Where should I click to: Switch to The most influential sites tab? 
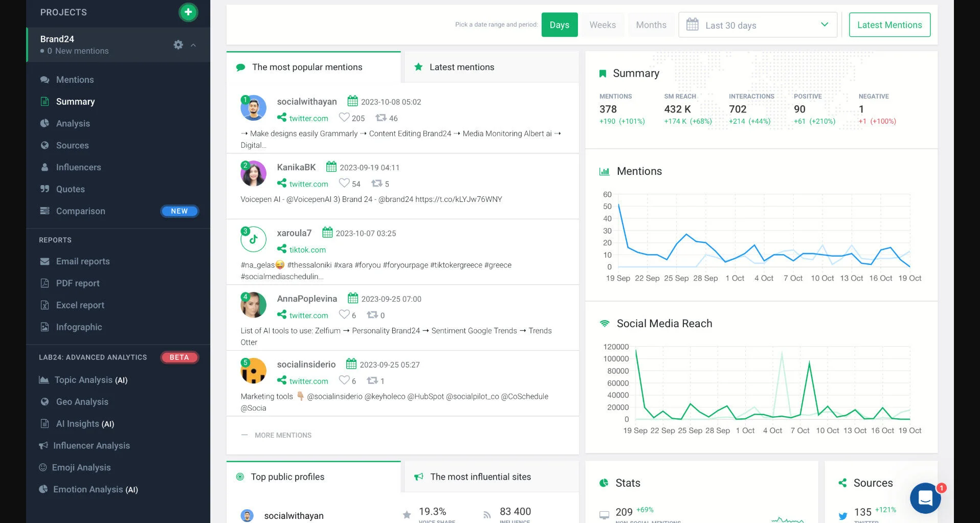tap(492, 477)
